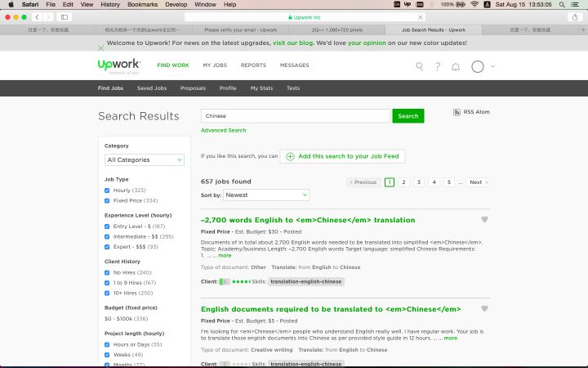This screenshot has width=588, height=368.
Task: Click the Chinese search input field
Action: click(x=296, y=116)
